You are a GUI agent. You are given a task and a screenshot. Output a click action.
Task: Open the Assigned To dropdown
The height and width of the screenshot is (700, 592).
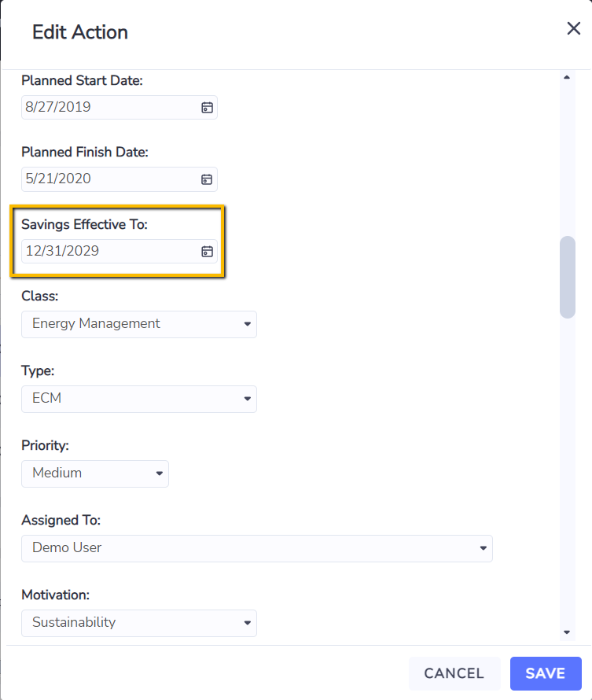(x=257, y=548)
